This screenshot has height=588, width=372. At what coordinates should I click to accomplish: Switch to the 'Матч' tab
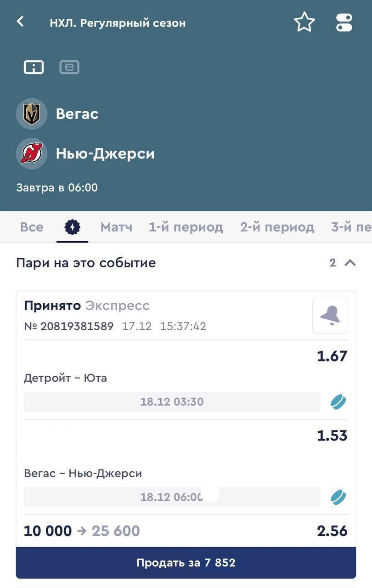[116, 227]
